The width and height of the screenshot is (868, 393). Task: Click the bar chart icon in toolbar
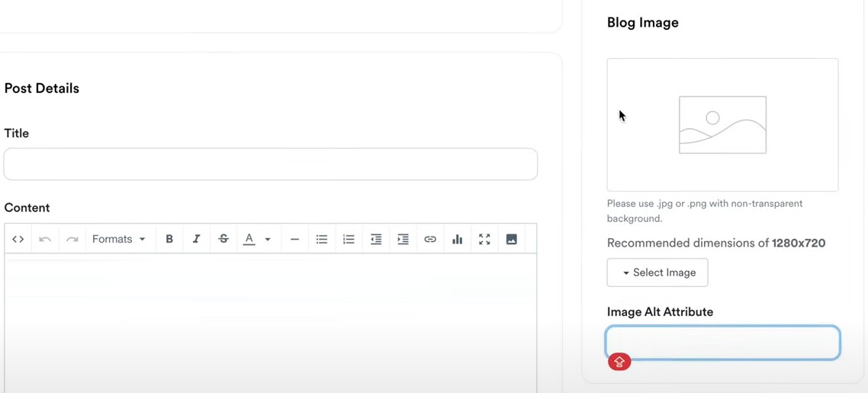(457, 239)
